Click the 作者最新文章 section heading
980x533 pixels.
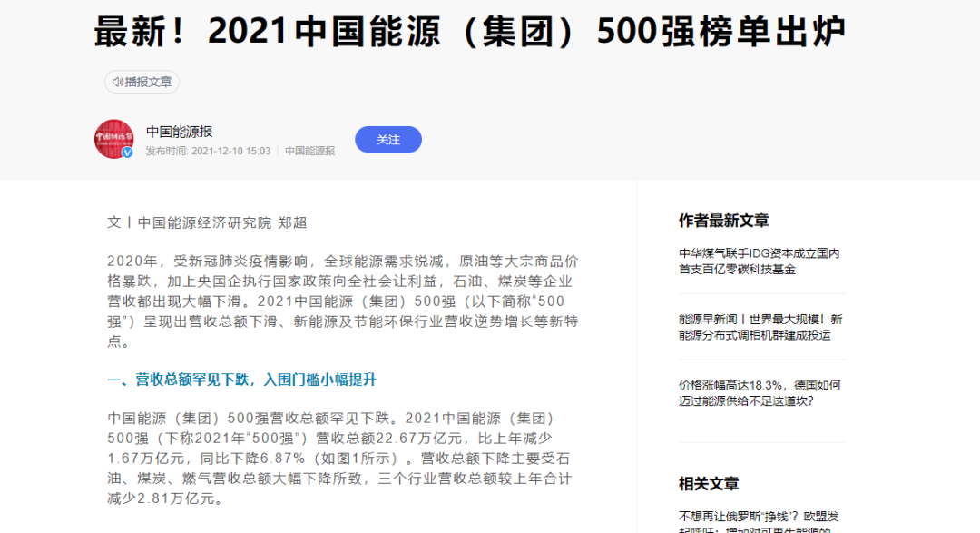click(724, 221)
